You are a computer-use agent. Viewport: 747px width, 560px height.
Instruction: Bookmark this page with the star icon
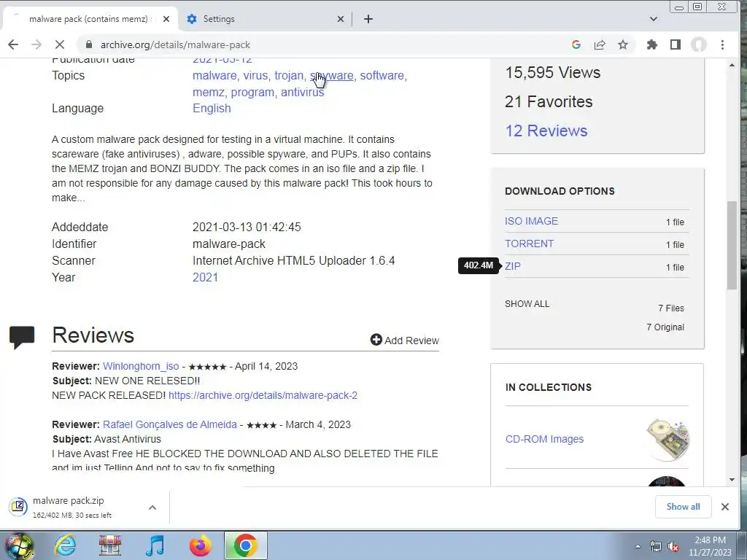tap(623, 44)
